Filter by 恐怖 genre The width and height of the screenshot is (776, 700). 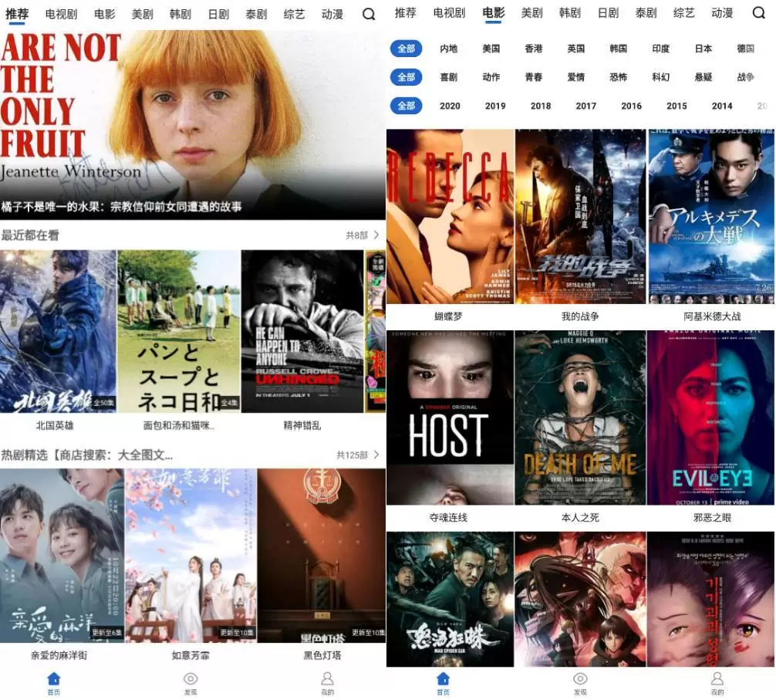tap(618, 77)
